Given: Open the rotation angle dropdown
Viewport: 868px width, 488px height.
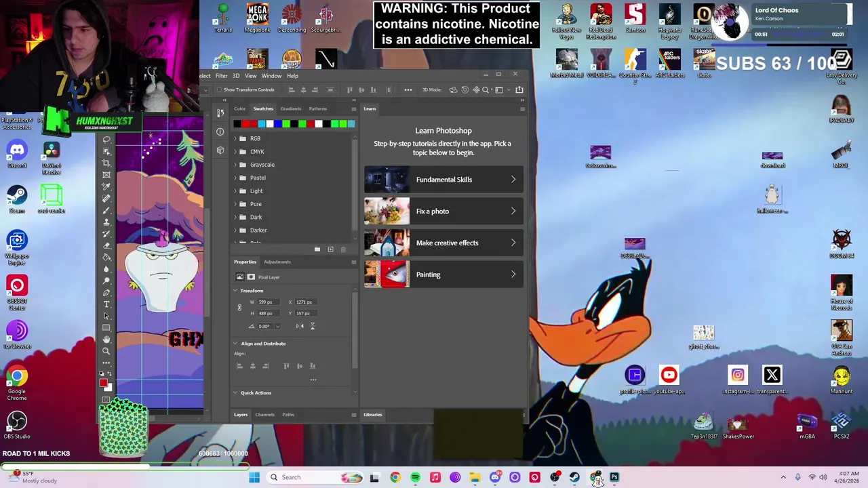Looking at the screenshot, I should 277,326.
